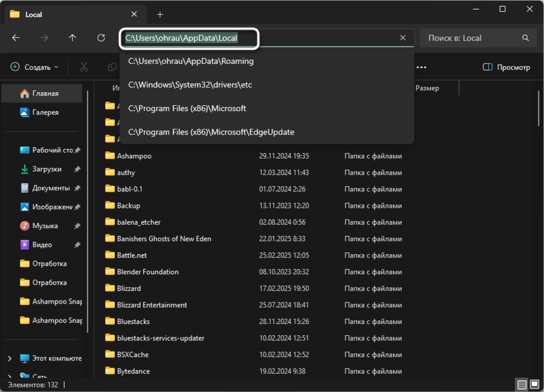The width and height of the screenshot is (544, 392).
Task: Choose the System32\drivers\etc suggestion
Action: tap(190, 85)
